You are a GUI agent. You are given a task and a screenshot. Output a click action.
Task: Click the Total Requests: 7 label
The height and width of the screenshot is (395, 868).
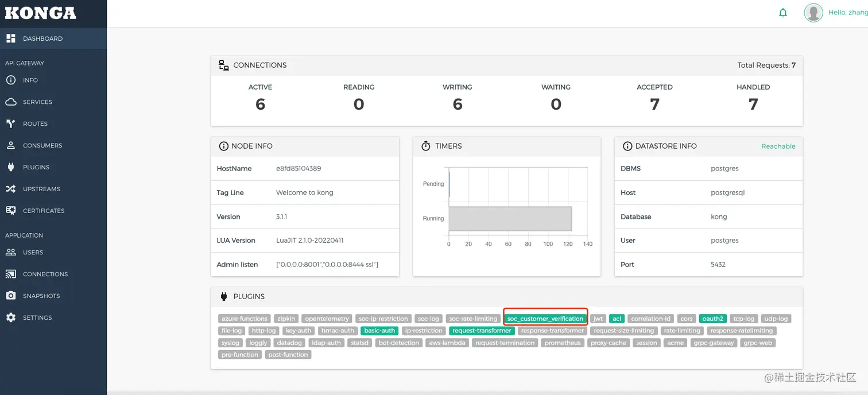(766, 65)
